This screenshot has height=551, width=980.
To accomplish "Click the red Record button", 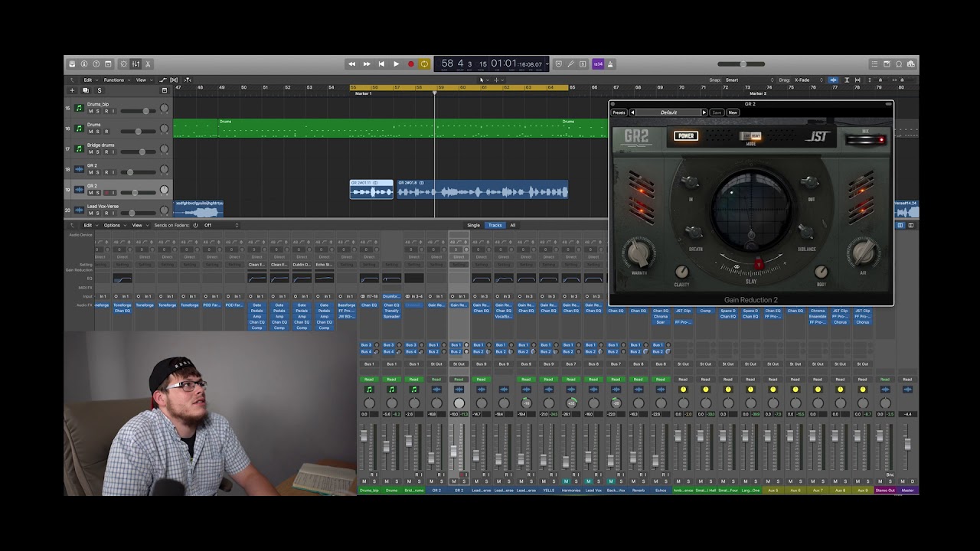I will pyautogui.click(x=410, y=64).
